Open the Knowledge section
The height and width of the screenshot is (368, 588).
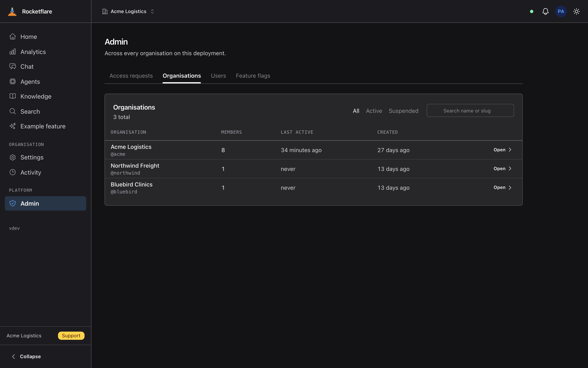(46, 96)
